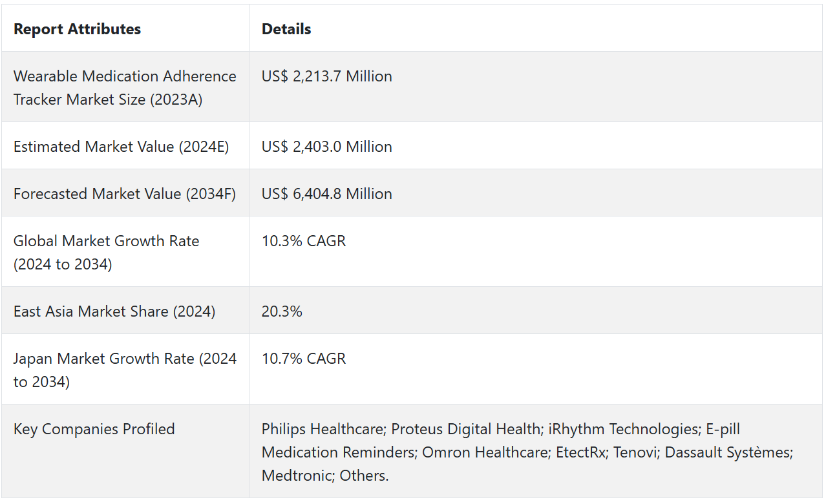Select the Key Companies Profiled cell

(94, 429)
